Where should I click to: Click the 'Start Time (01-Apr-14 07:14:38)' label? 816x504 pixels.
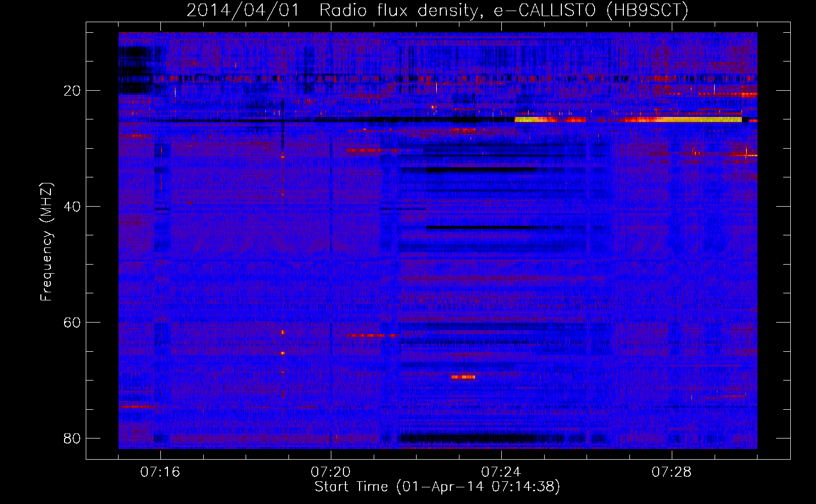[437, 487]
